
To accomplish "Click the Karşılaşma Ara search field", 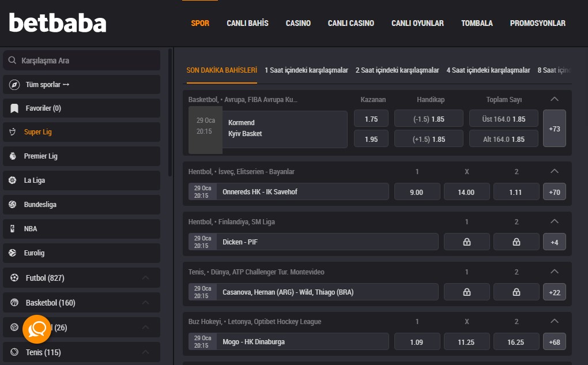I will coord(82,61).
